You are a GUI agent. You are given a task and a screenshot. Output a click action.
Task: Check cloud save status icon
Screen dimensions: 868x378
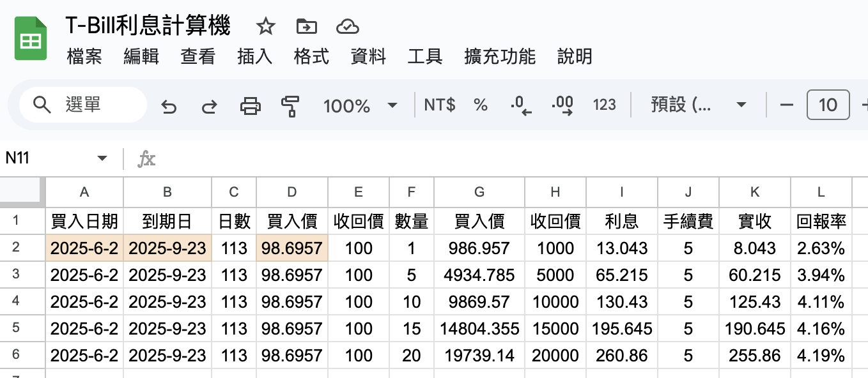[x=347, y=26]
